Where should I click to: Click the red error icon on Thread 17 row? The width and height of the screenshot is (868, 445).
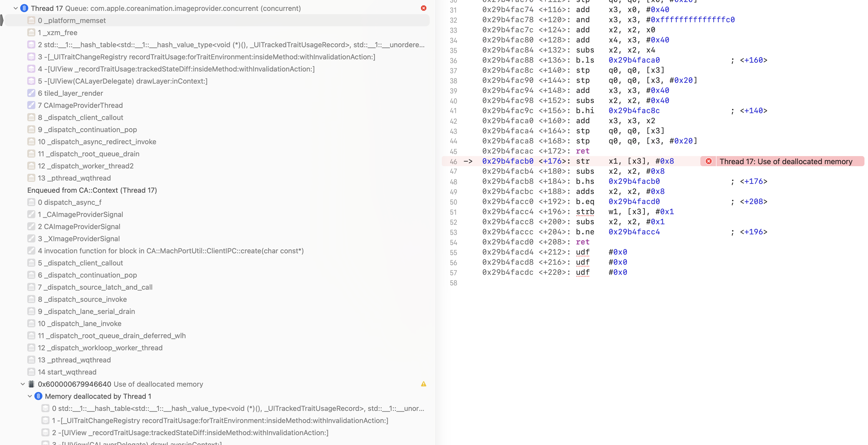tap(424, 8)
